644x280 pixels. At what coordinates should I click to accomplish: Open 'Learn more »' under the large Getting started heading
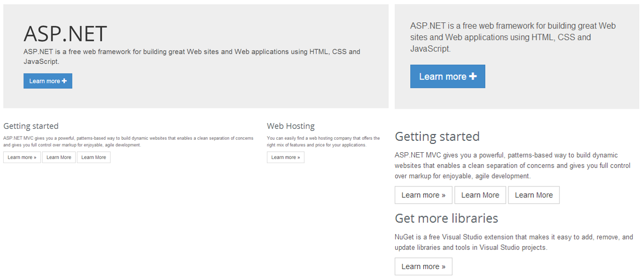pyautogui.click(x=423, y=195)
